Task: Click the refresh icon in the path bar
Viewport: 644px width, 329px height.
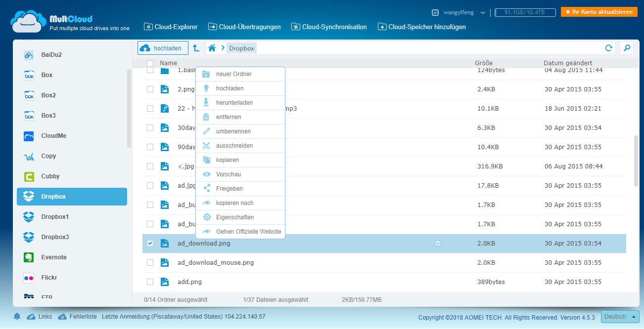Action: pos(609,48)
